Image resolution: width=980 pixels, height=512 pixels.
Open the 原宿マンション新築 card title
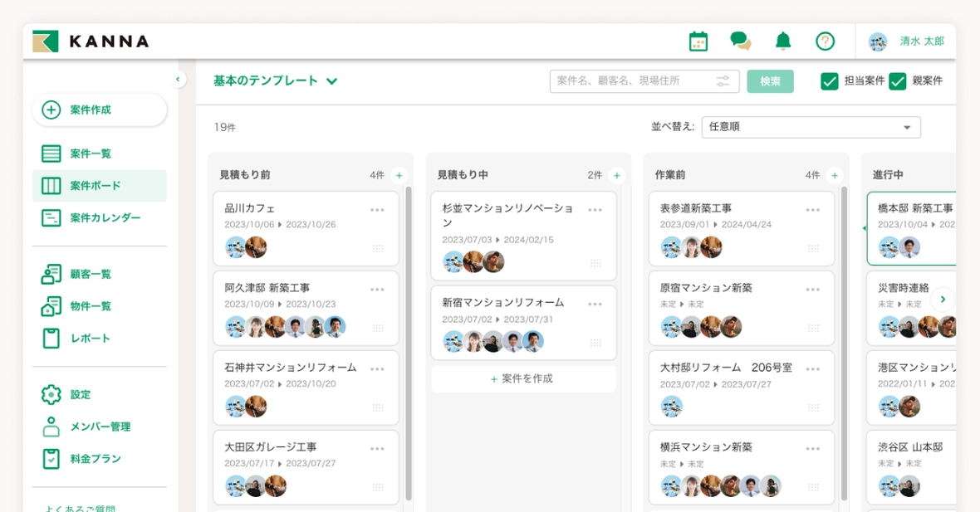pos(706,288)
